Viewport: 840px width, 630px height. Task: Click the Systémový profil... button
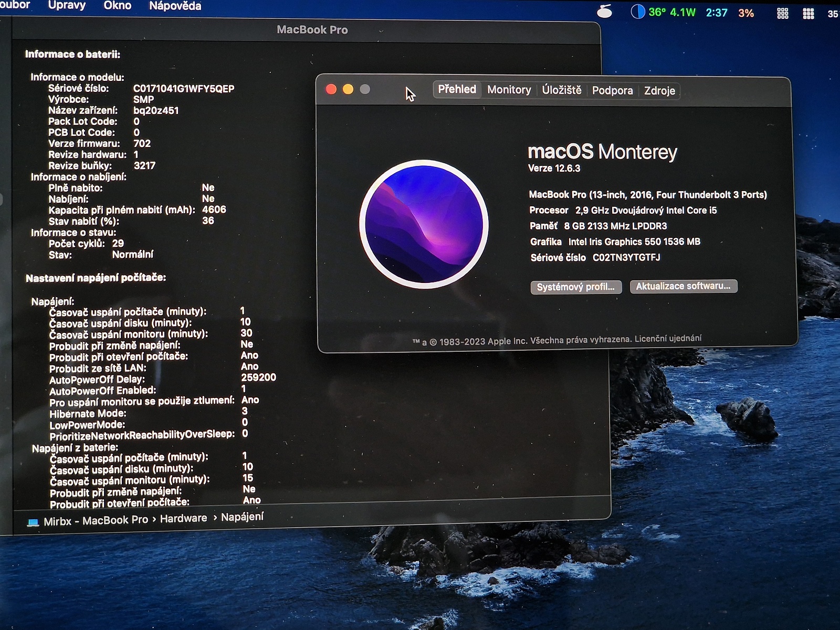575,287
